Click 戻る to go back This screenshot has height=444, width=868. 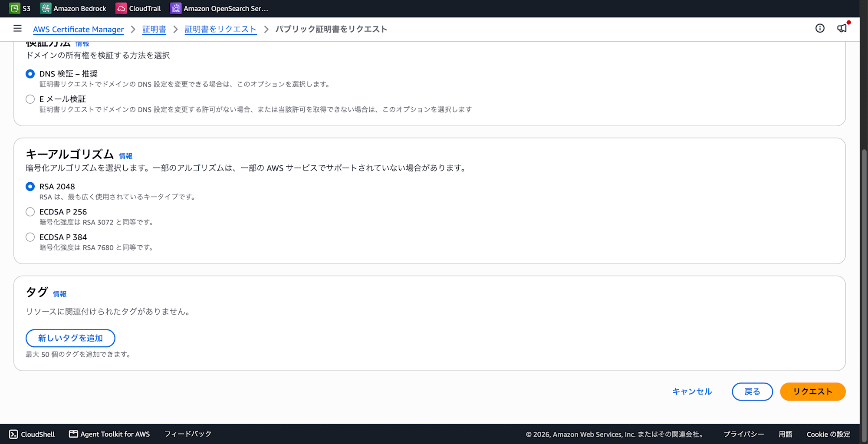coord(752,391)
